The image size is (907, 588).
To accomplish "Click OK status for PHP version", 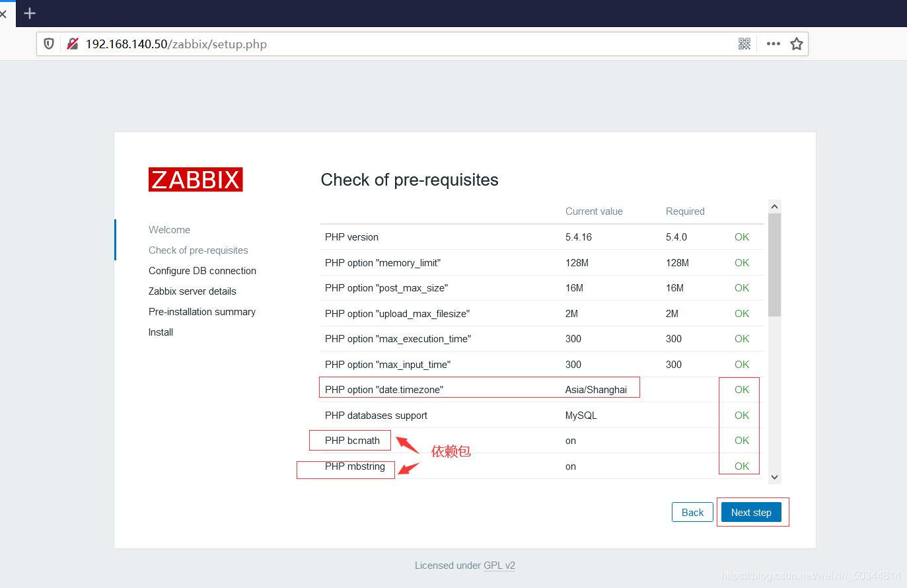I will tap(742, 237).
